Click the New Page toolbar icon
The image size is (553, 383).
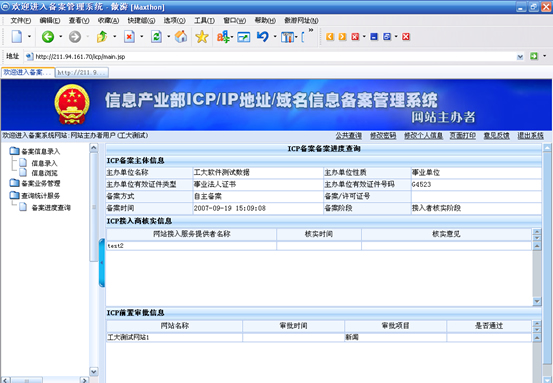pos(17,37)
